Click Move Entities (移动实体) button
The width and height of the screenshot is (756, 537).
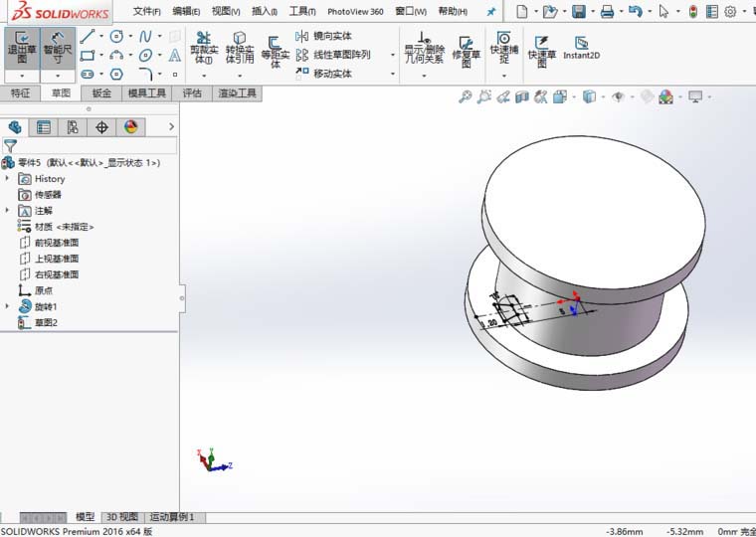[x=323, y=74]
